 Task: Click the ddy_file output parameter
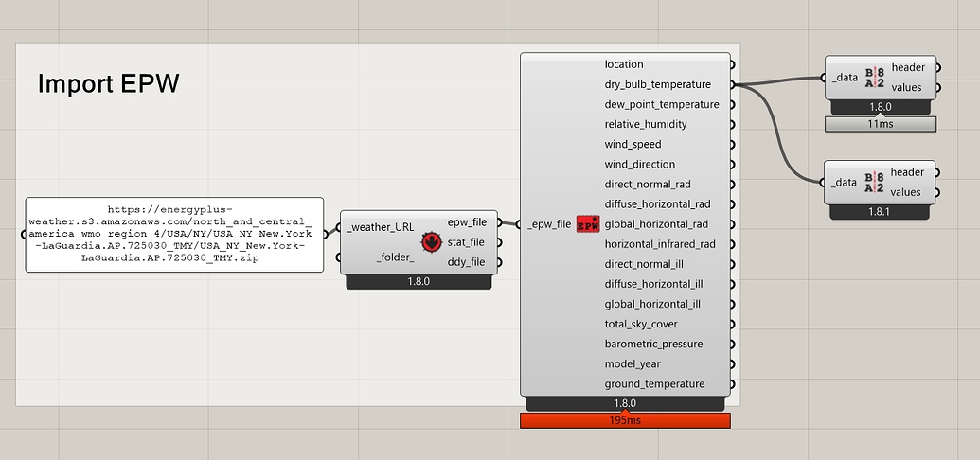(466, 262)
